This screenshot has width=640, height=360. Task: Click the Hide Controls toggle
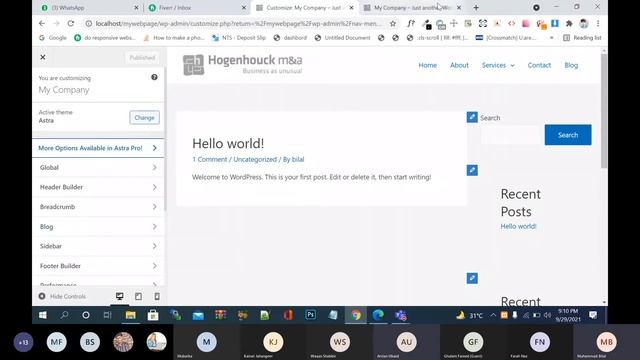[x=62, y=296]
